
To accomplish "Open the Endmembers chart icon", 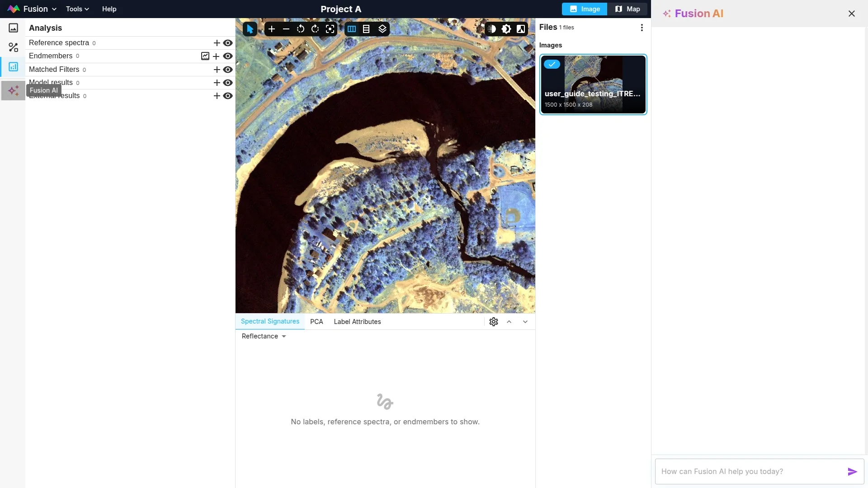I will tap(205, 56).
